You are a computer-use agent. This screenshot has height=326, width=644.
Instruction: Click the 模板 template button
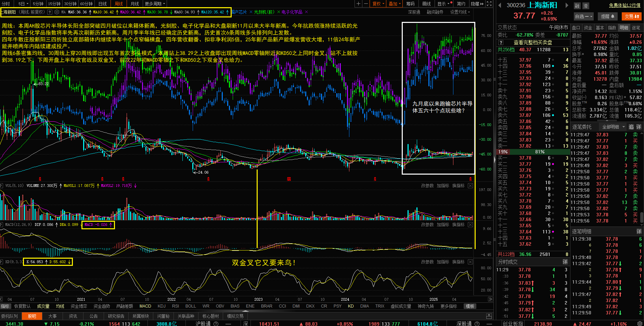pos(470,306)
